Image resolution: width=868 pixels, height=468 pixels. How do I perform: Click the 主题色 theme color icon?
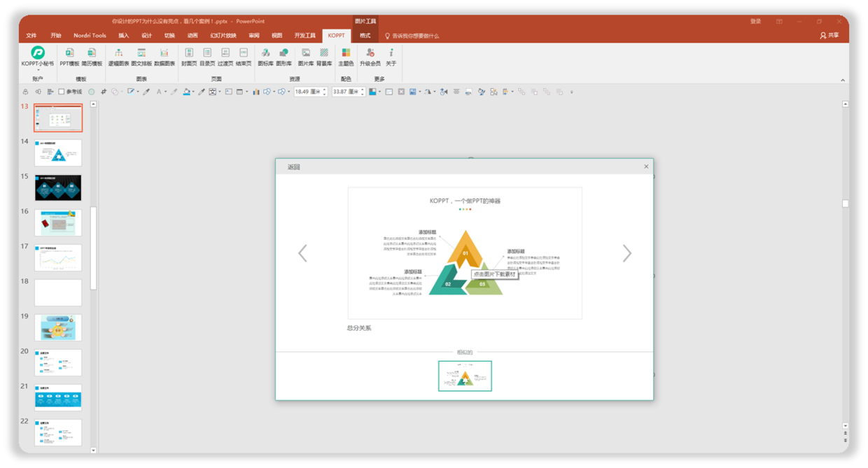pyautogui.click(x=346, y=53)
